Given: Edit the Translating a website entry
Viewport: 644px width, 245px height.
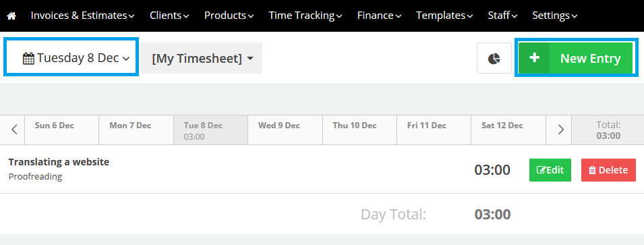Looking at the screenshot, I should pos(550,170).
